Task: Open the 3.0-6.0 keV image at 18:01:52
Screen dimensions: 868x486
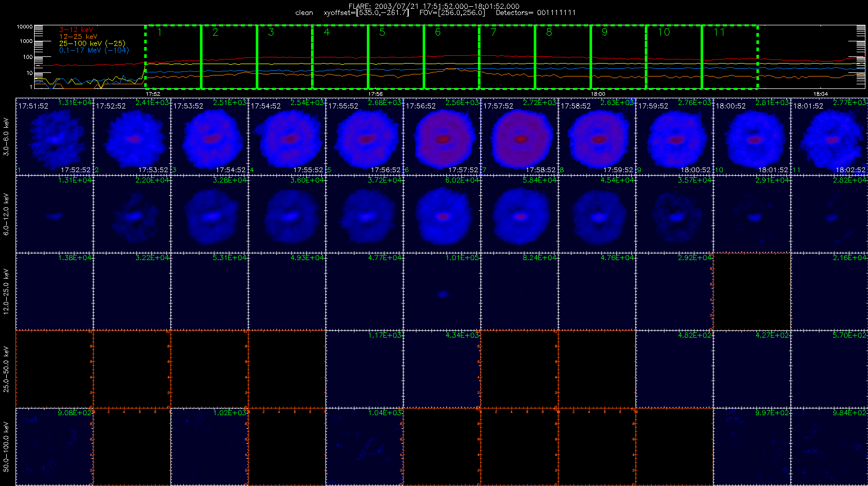Action: [829, 136]
